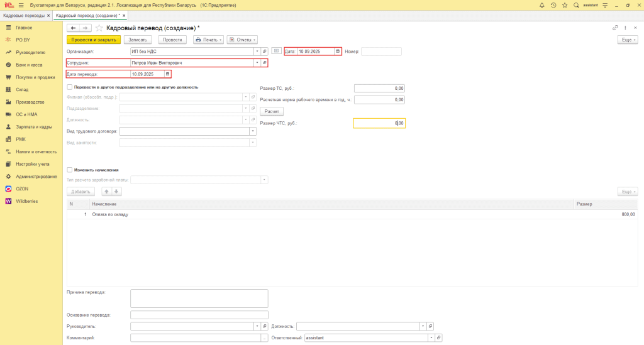Open Банк и касса section
The height and width of the screenshot is (345, 644).
pyautogui.click(x=29, y=65)
